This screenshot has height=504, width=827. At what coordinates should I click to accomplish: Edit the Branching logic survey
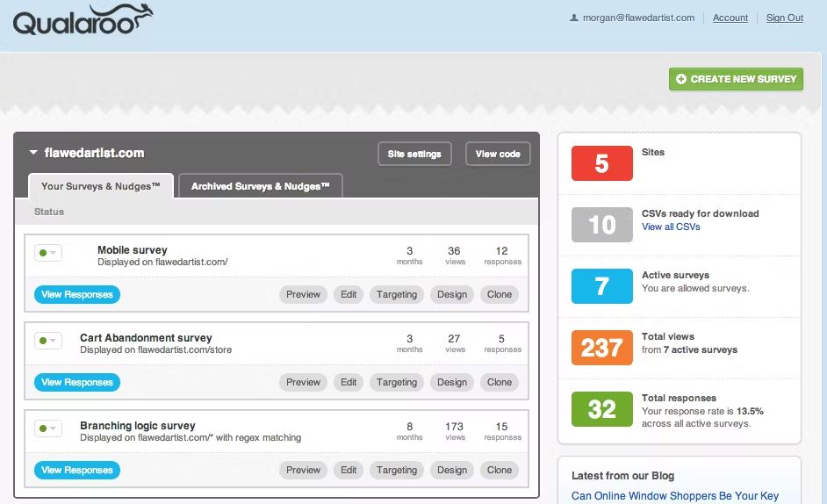(x=349, y=471)
